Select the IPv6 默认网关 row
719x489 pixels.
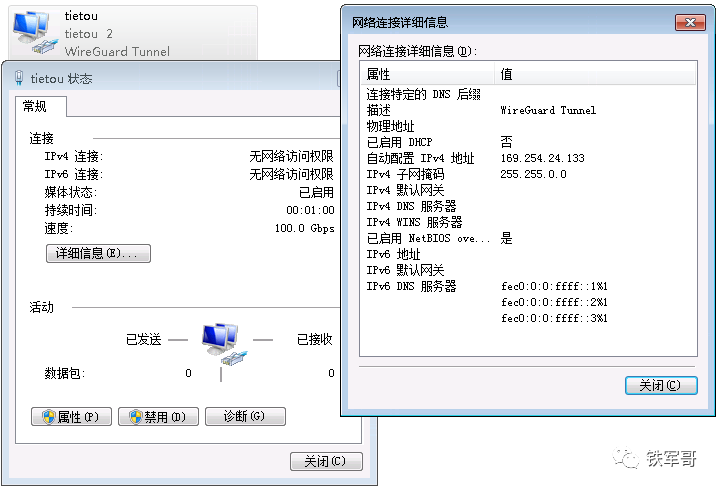pyautogui.click(x=528, y=270)
